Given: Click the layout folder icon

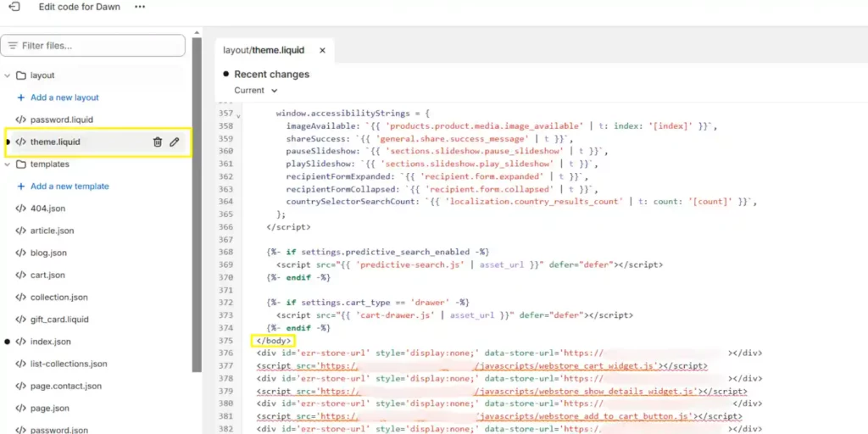Looking at the screenshot, I should [x=21, y=75].
